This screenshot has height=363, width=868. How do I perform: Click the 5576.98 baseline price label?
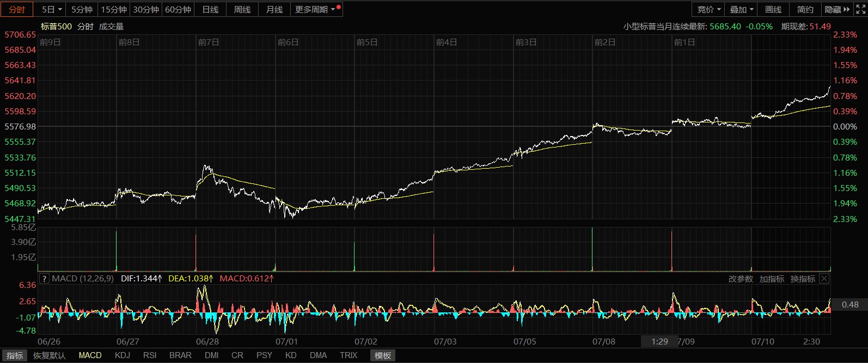[20, 126]
